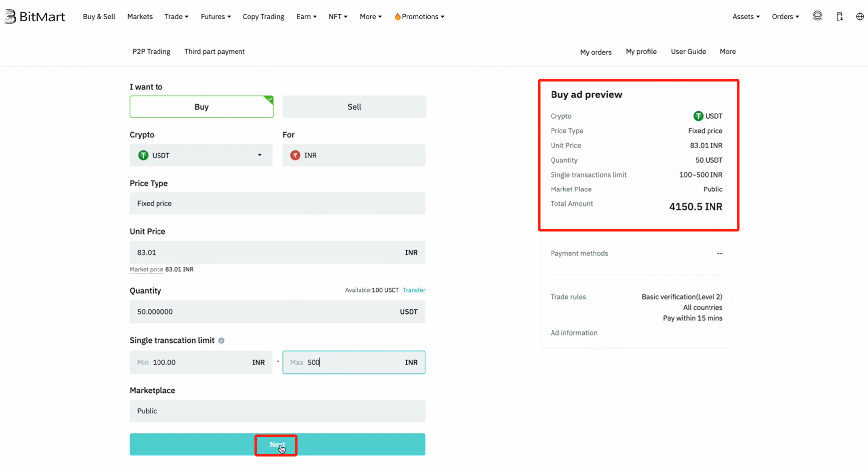Click the Max transaction limit field
This screenshot has width=868, height=472.
point(354,362)
